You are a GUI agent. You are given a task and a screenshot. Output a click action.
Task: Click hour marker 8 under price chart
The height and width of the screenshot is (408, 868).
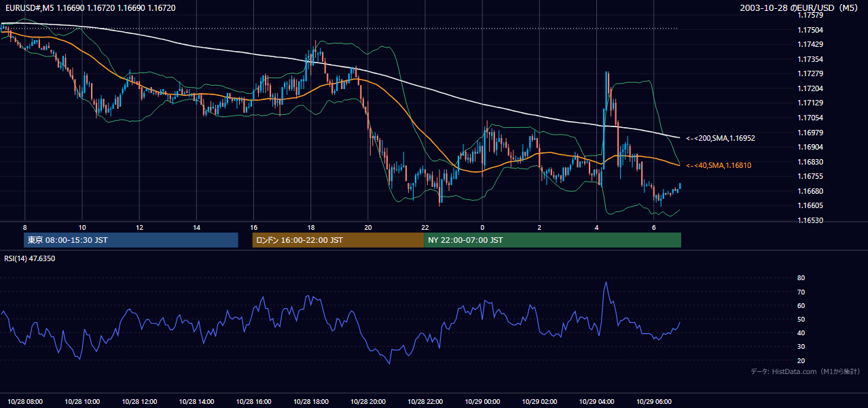coord(25,227)
